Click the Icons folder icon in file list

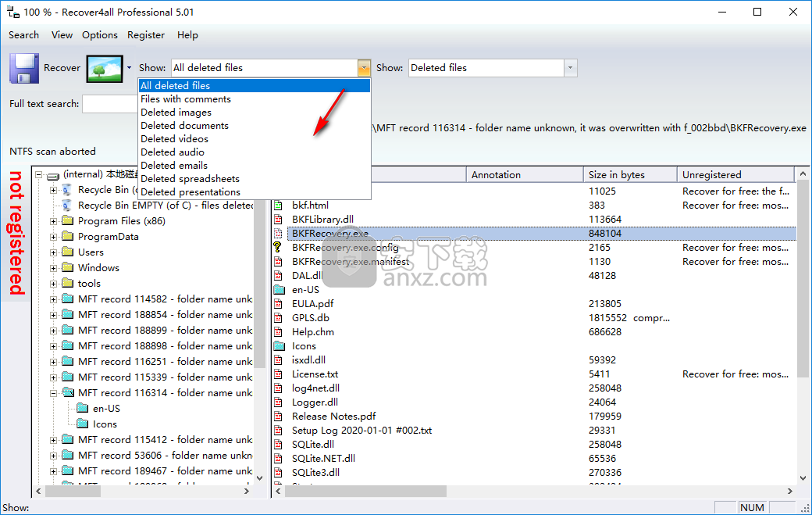click(280, 345)
